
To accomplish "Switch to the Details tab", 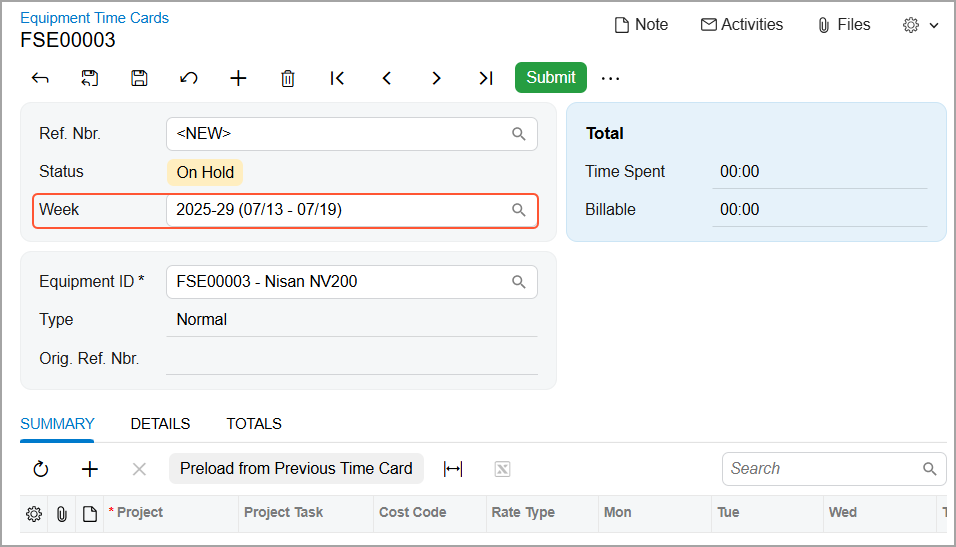I will pyautogui.click(x=160, y=424).
